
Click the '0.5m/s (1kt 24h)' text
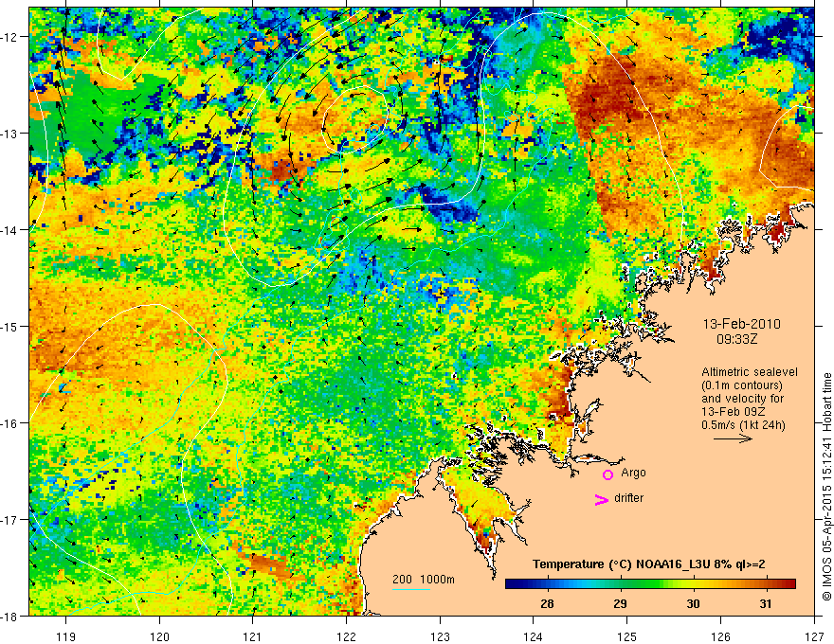coord(743,425)
